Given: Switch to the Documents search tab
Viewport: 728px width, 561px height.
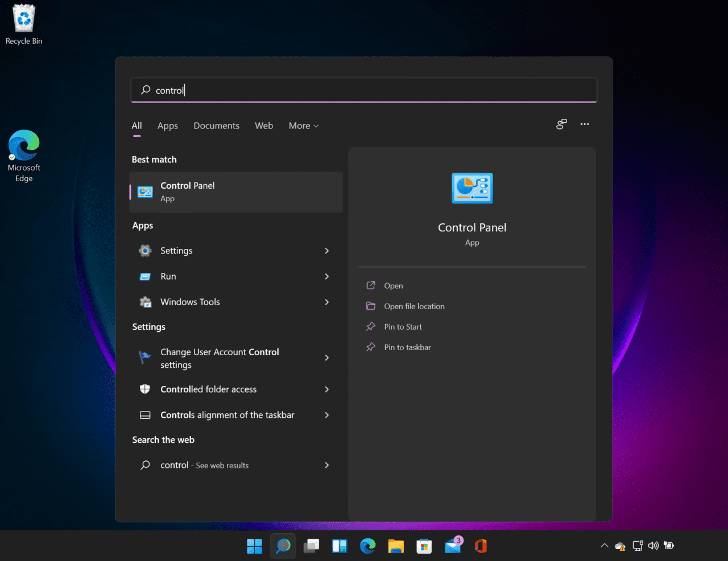Looking at the screenshot, I should 216,126.
